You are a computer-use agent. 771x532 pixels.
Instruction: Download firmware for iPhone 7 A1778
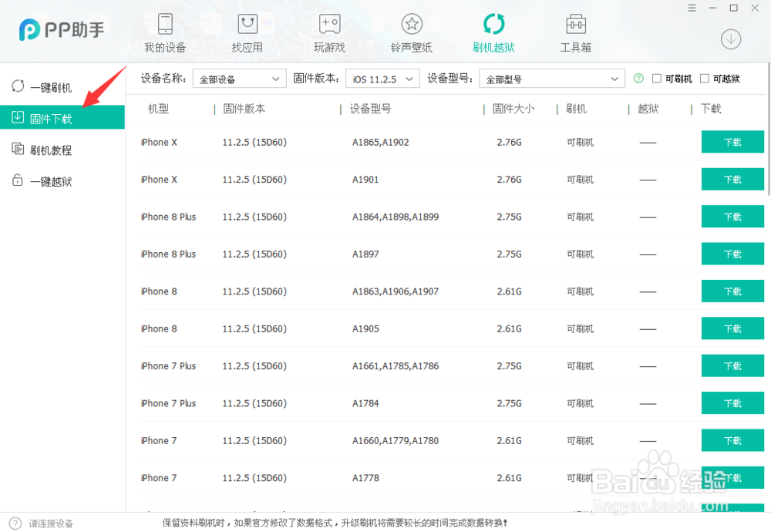[x=732, y=478]
